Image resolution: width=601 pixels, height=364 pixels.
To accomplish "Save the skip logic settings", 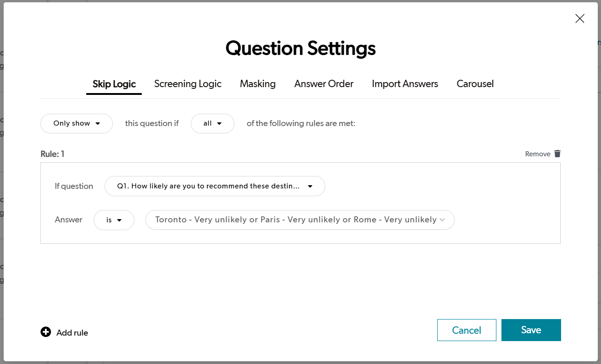I will [x=531, y=330].
